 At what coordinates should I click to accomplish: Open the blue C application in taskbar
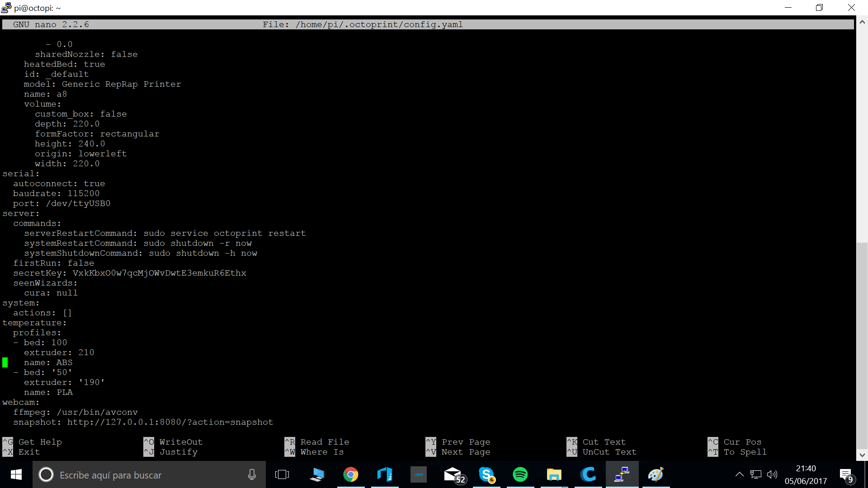click(x=588, y=474)
